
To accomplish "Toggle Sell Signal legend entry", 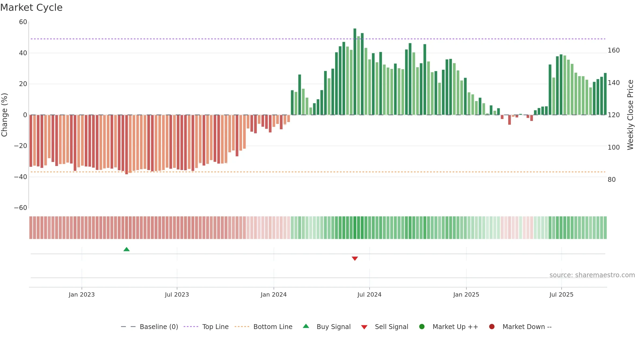I will tap(385, 327).
